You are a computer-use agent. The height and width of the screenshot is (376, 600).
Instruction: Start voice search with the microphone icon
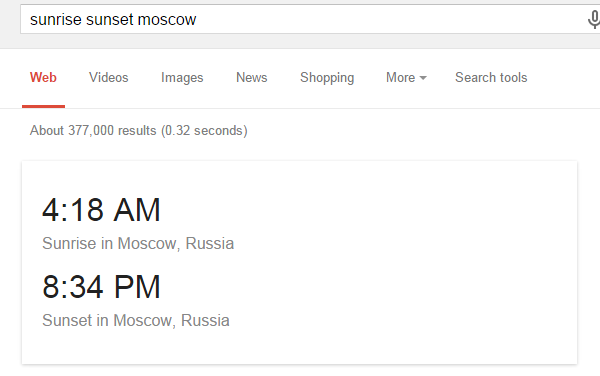coord(593,20)
